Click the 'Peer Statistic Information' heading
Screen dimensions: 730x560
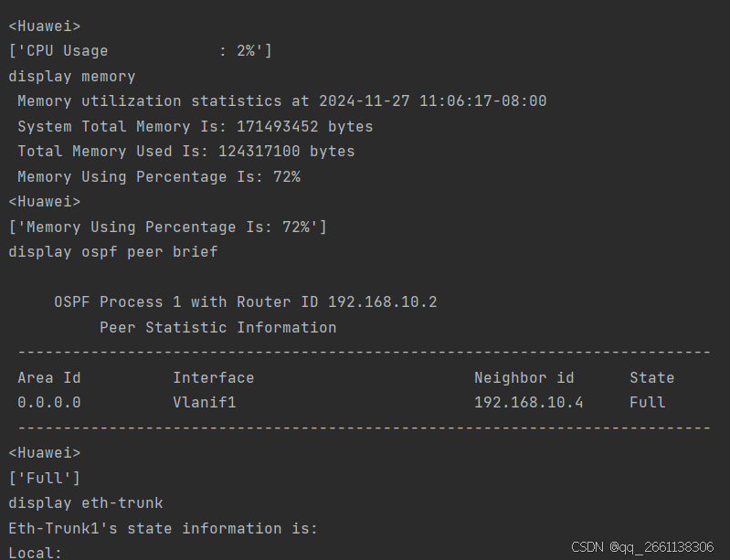click(217, 327)
